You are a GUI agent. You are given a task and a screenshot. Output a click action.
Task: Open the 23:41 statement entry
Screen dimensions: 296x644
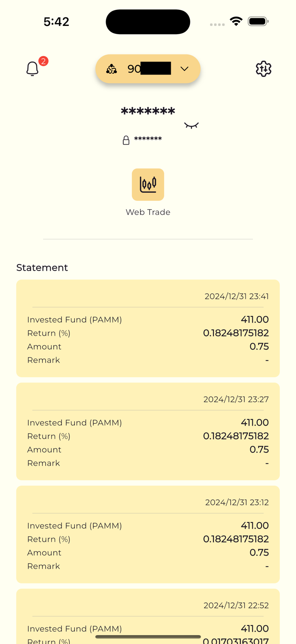148,328
